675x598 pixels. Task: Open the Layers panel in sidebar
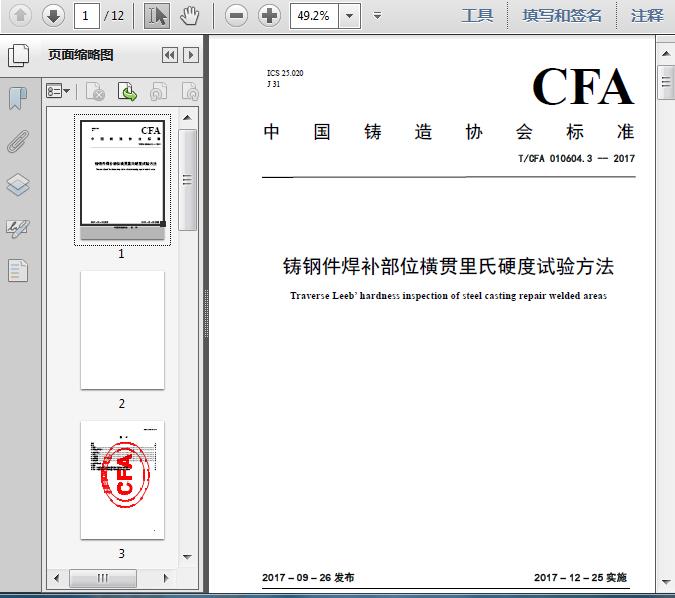(x=18, y=185)
